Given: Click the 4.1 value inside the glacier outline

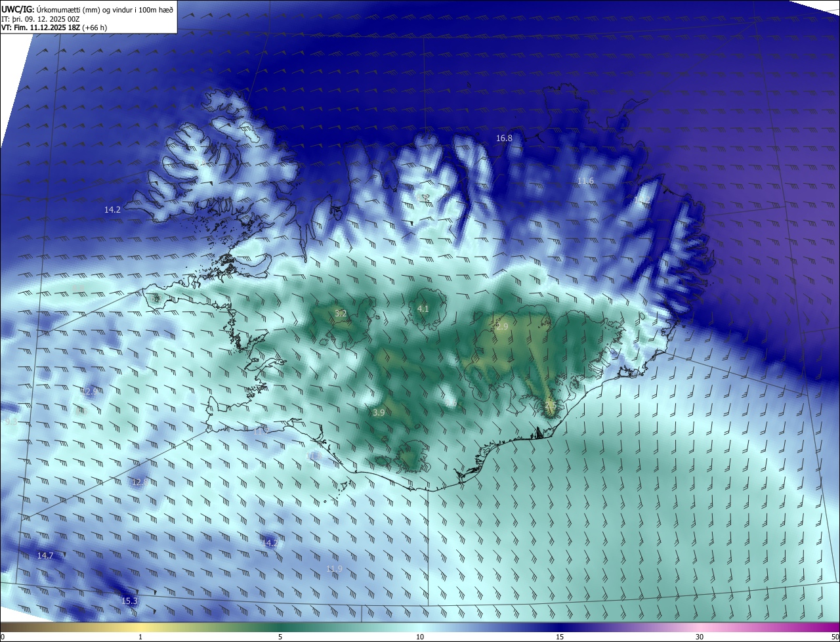Looking at the screenshot, I should pyautogui.click(x=423, y=308).
